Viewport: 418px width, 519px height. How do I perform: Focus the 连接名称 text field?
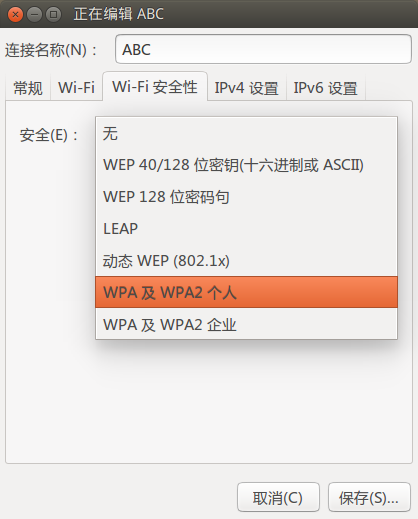click(263, 49)
